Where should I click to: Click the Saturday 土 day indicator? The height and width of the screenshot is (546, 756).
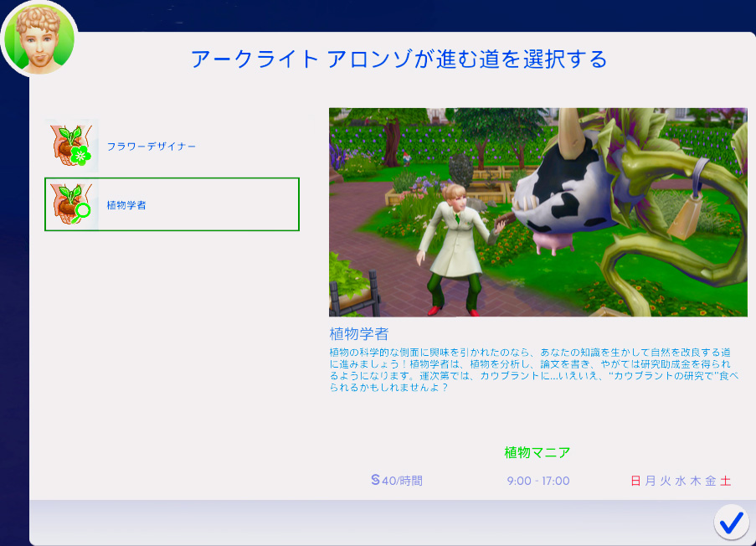click(x=725, y=481)
